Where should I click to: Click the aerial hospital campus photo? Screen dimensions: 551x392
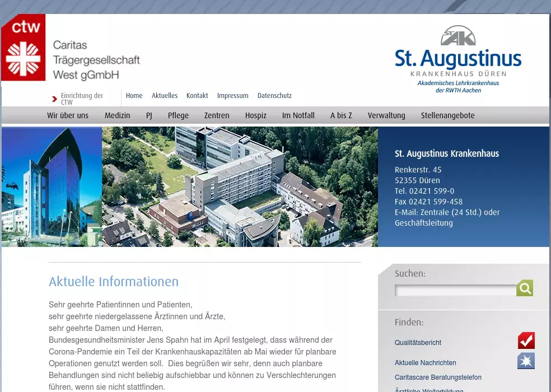(x=240, y=186)
